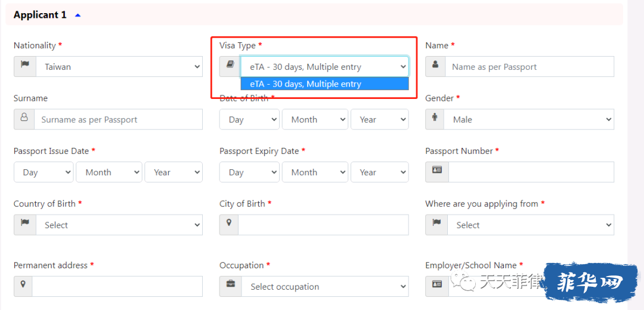The height and width of the screenshot is (310, 644).
Task: Click the Surname as per Passport field
Action: click(118, 119)
